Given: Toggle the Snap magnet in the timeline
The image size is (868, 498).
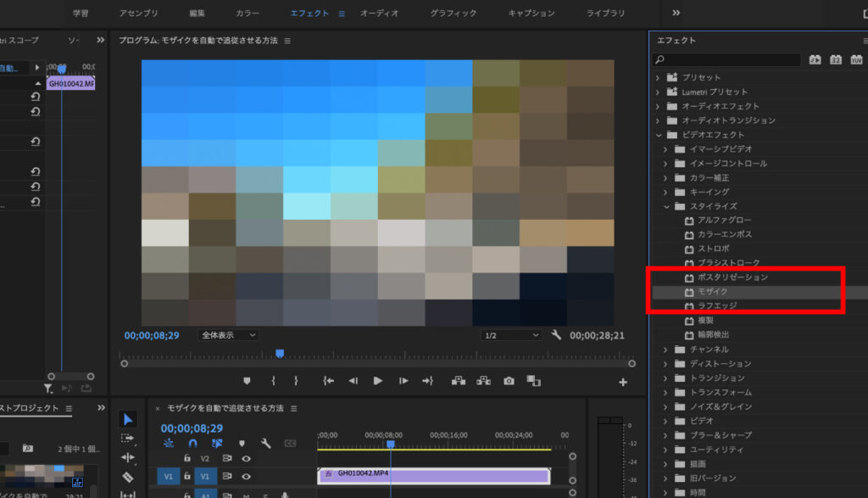Looking at the screenshot, I should click(x=192, y=443).
